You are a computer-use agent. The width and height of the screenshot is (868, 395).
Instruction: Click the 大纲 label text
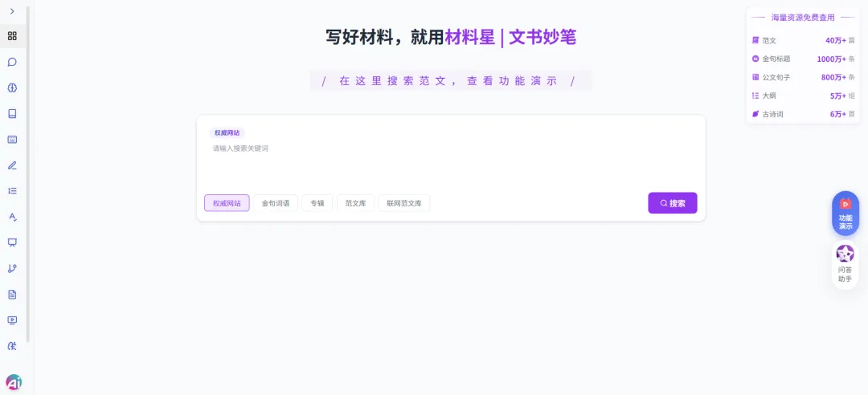pos(769,96)
